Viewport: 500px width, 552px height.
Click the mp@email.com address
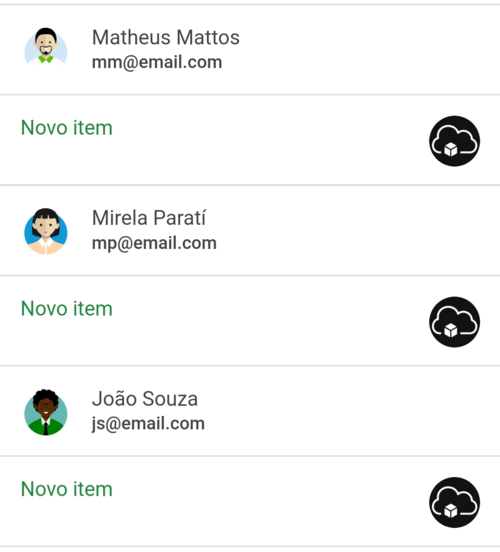click(x=154, y=244)
